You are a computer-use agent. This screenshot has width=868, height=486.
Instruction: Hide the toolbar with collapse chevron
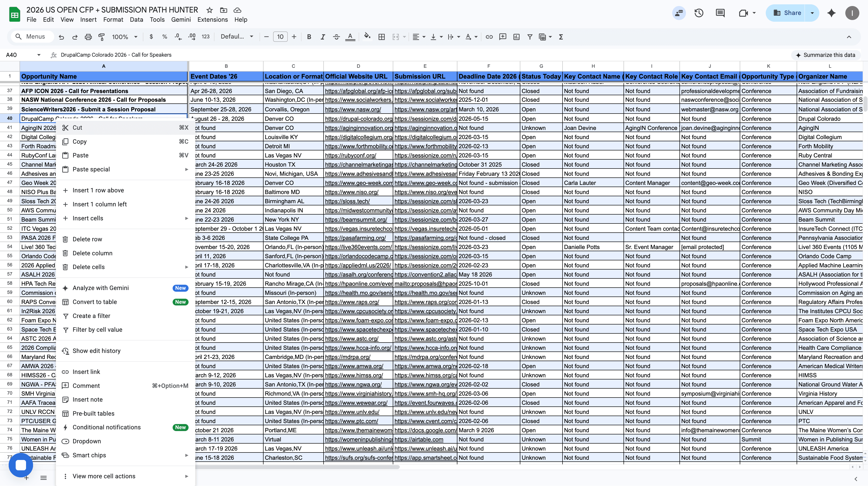849,37
